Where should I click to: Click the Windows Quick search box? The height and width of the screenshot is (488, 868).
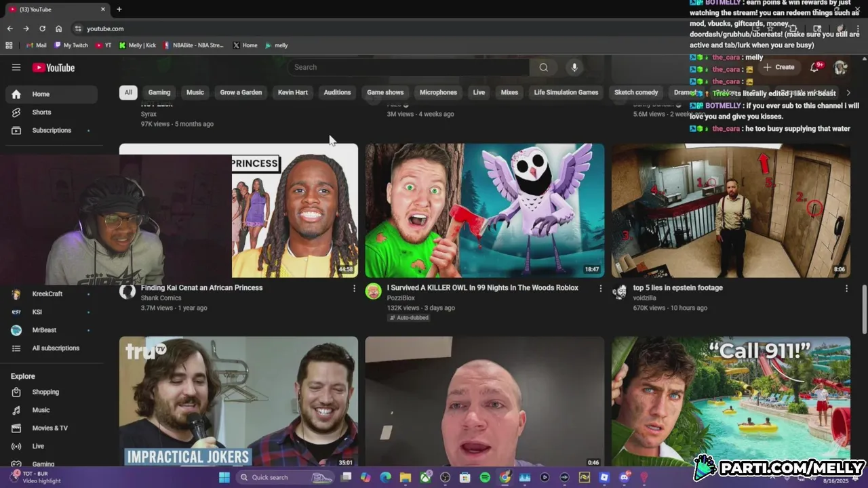[286, 477]
